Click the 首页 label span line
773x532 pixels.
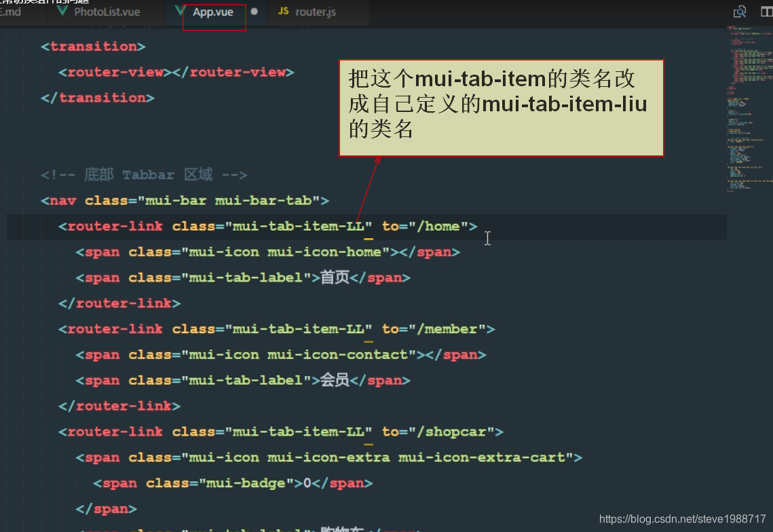pyautogui.click(x=242, y=278)
